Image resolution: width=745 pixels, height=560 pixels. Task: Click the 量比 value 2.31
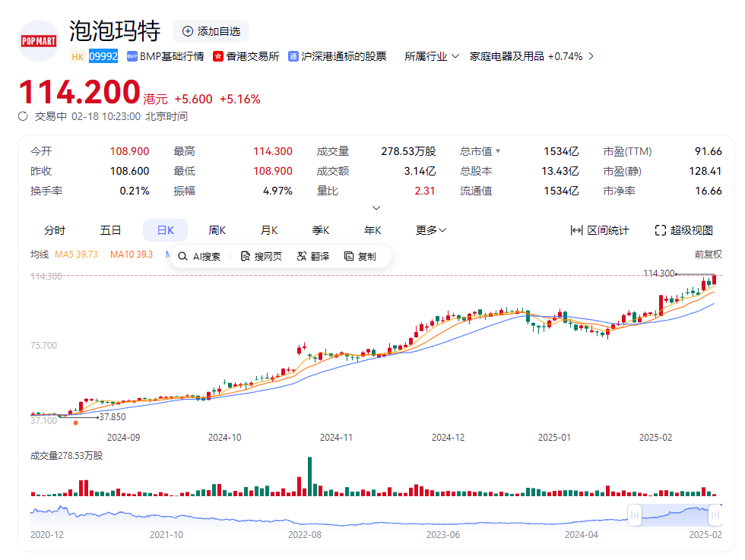pos(425,191)
